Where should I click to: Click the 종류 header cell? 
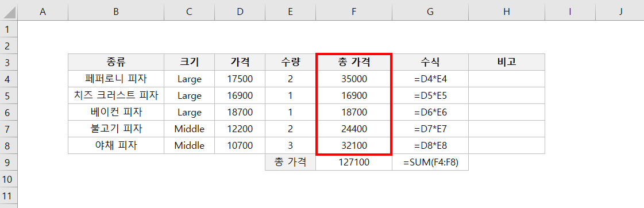[116, 62]
